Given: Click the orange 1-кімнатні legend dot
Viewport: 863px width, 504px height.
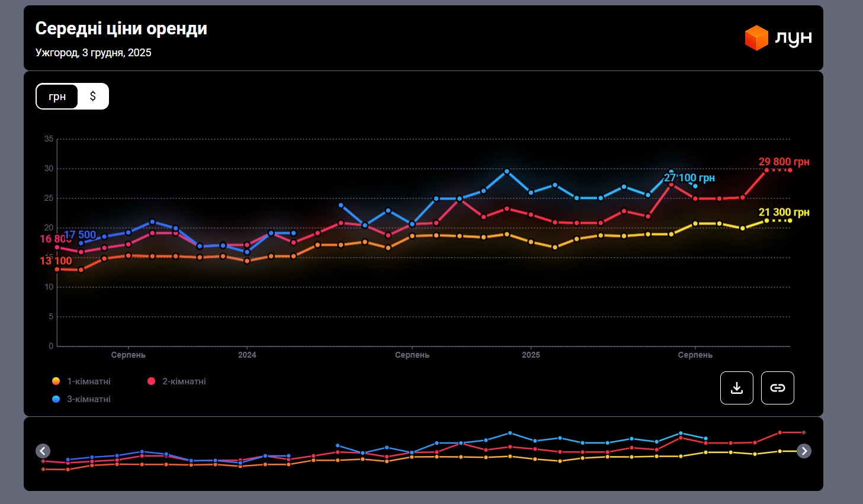Looking at the screenshot, I should pyautogui.click(x=56, y=381).
